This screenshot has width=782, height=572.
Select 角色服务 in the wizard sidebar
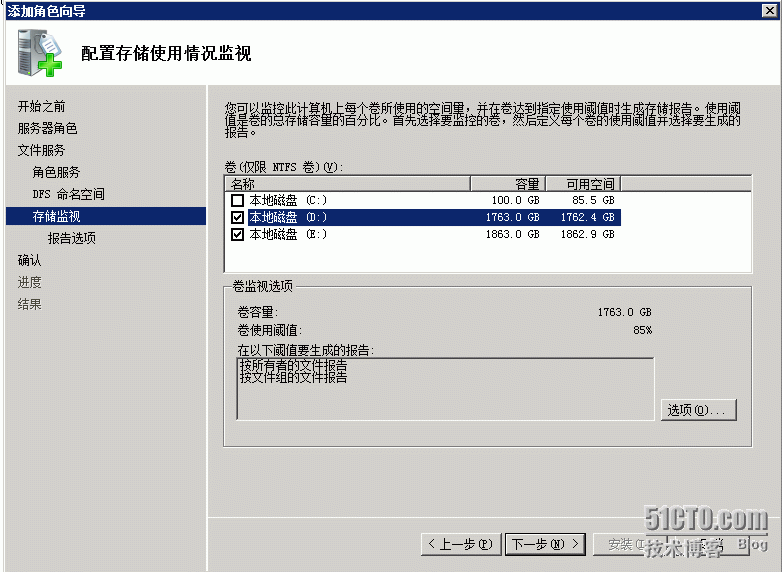click(56, 172)
